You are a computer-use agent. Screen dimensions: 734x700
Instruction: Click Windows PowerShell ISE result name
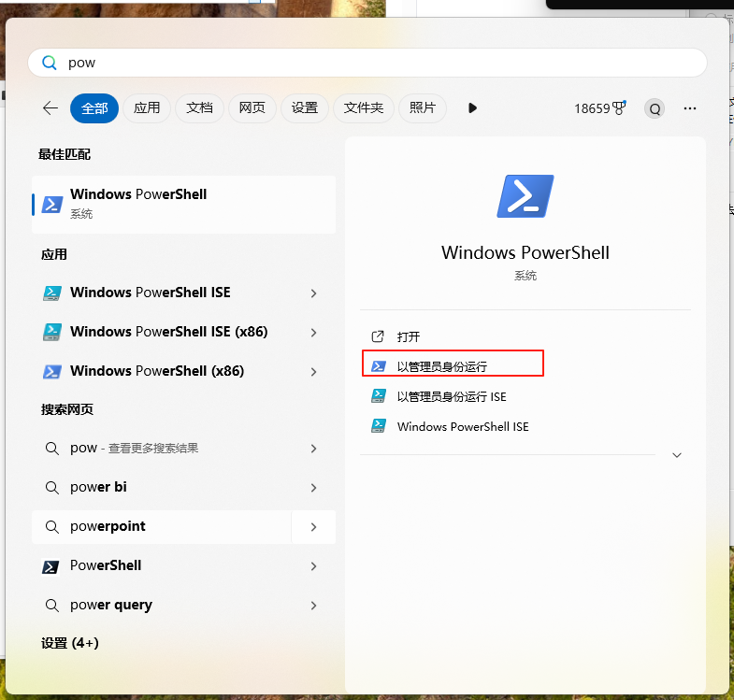(x=151, y=293)
